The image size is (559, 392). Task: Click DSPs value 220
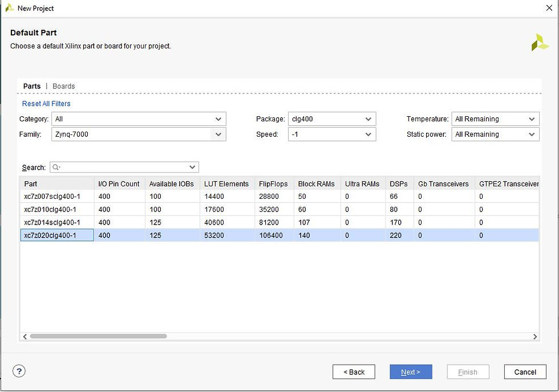tap(396, 235)
